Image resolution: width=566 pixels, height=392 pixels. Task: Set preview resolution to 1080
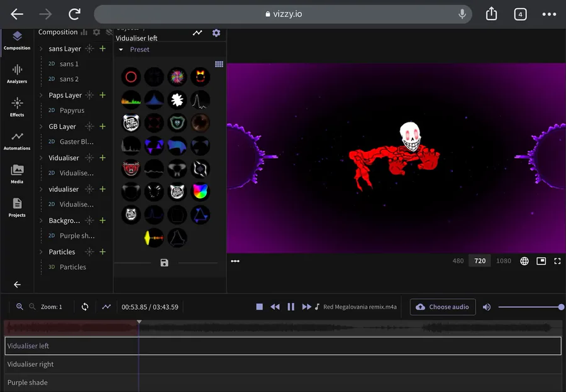[504, 261]
